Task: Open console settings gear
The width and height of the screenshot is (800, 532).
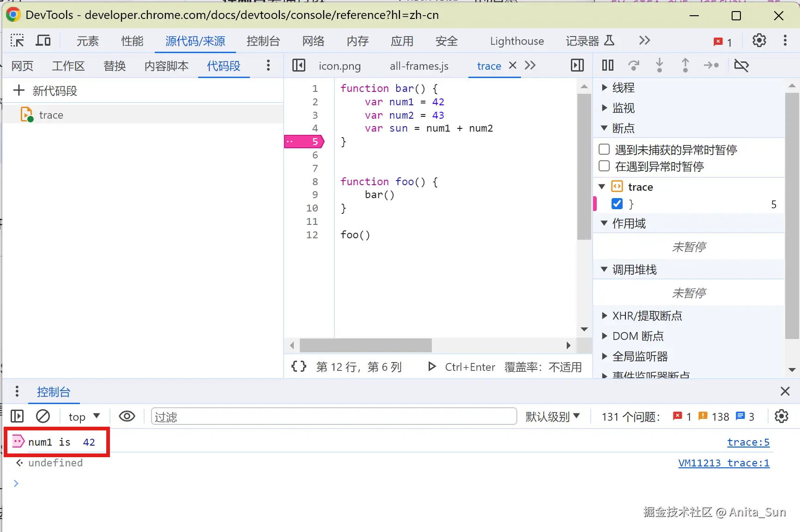Action: (781, 417)
